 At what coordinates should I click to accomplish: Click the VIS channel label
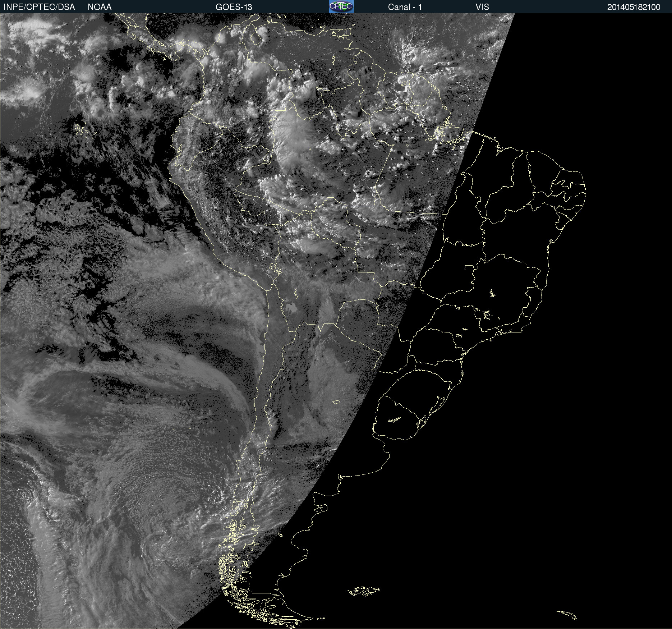point(482,7)
